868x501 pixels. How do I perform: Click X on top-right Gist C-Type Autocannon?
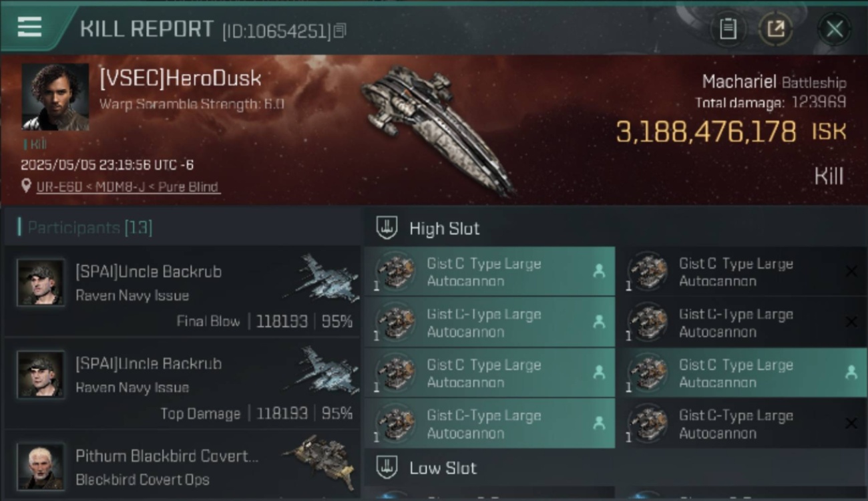[x=851, y=271]
